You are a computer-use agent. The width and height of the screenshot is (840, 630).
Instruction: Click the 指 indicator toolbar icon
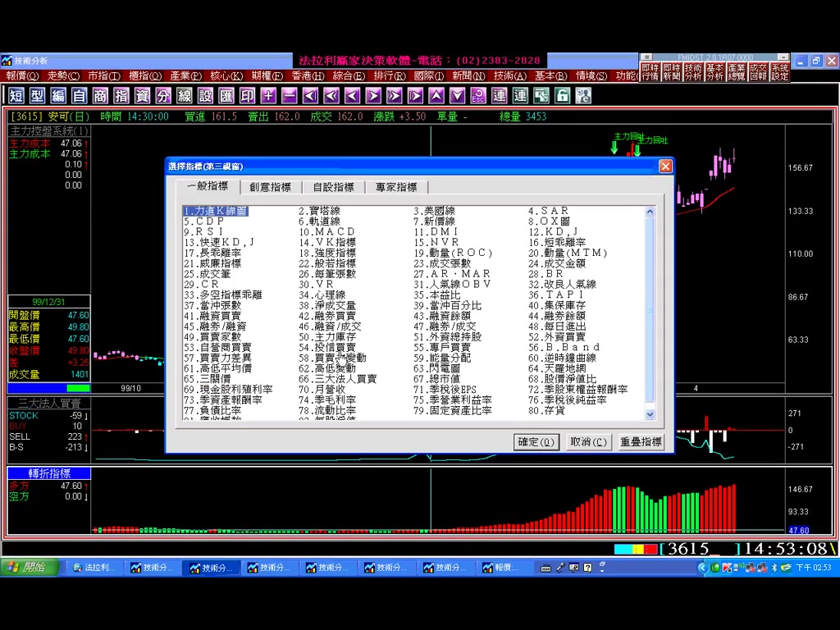pos(121,96)
